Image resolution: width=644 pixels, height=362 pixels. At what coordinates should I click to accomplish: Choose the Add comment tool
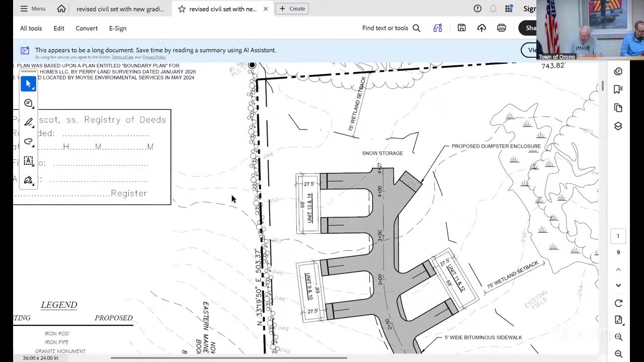[x=28, y=103]
